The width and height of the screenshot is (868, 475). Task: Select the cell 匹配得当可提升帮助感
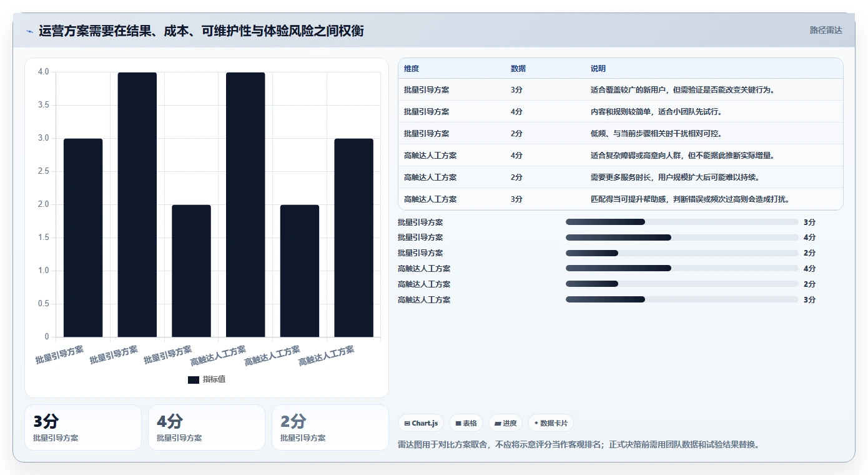pos(692,199)
